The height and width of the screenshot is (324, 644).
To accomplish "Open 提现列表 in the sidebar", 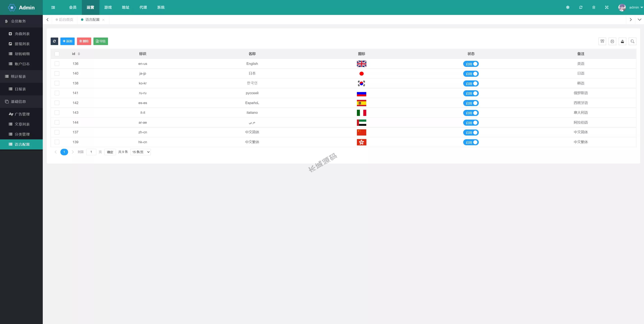I will (21, 44).
